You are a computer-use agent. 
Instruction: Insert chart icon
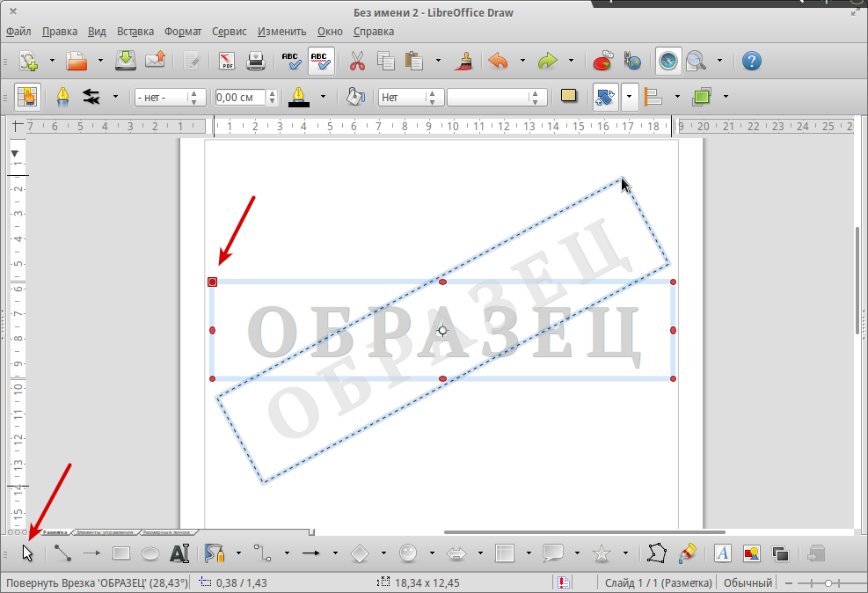coord(602,61)
